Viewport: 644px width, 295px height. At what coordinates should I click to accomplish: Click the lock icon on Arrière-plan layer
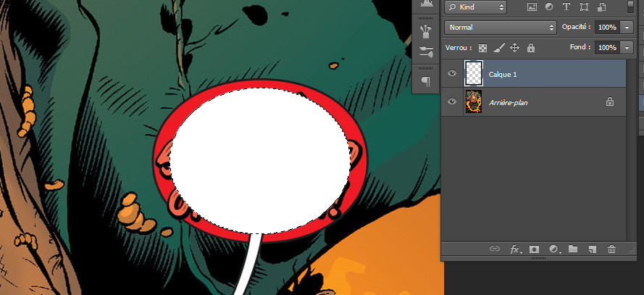click(610, 101)
